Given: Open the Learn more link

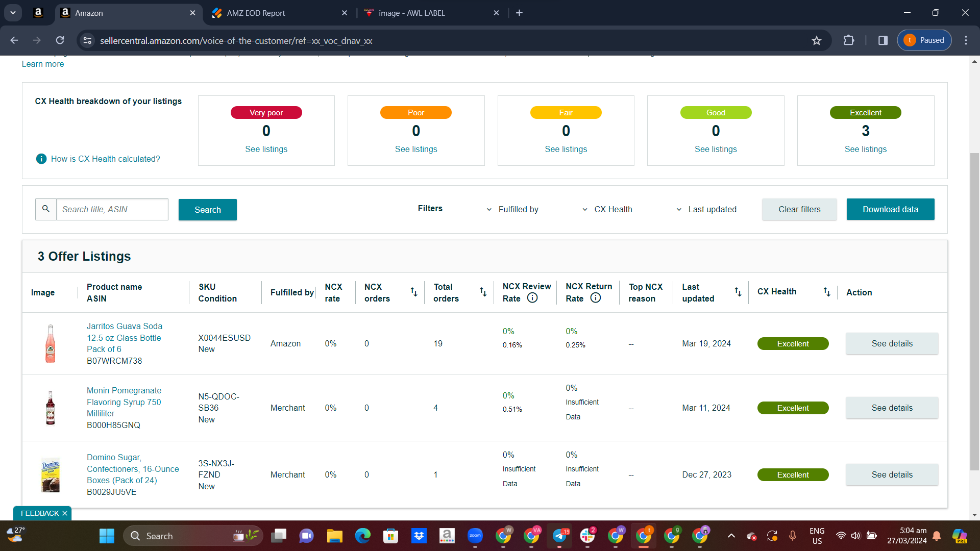Looking at the screenshot, I should [x=43, y=64].
